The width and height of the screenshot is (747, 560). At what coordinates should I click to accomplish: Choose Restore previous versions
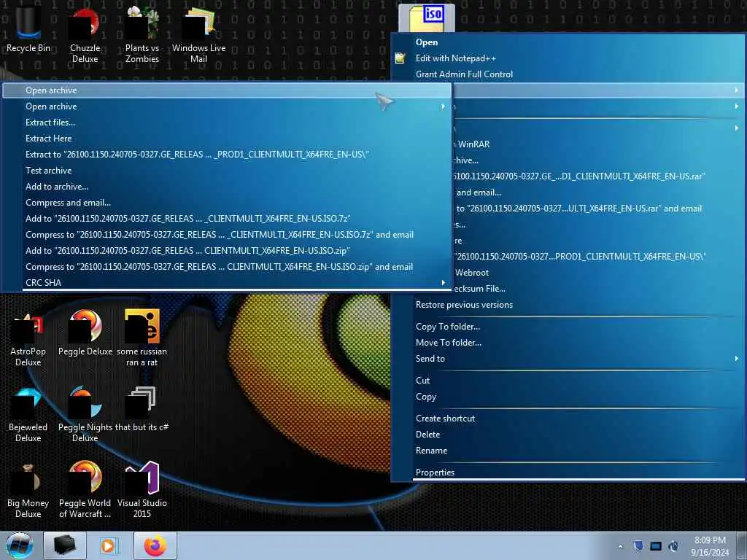(568, 304)
